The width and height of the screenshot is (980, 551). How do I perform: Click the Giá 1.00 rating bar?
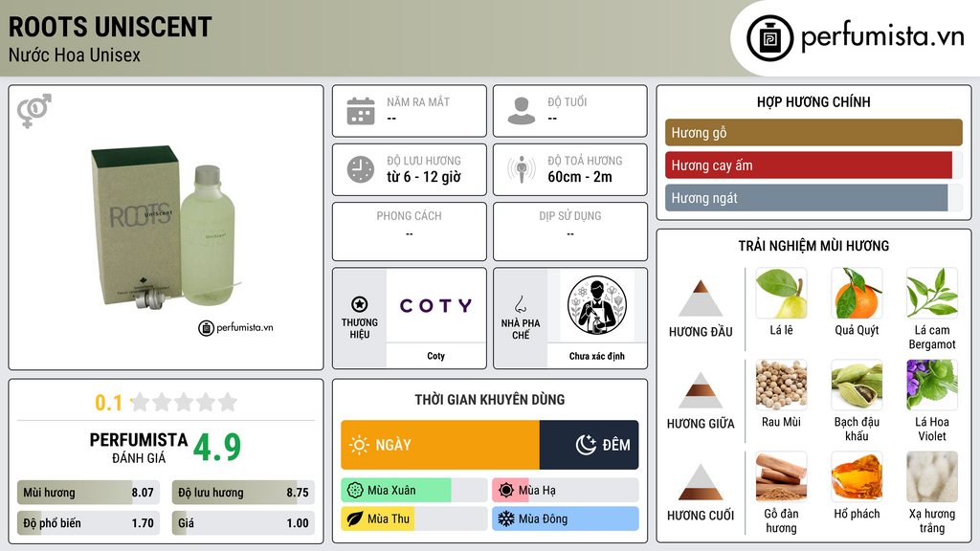point(243,523)
